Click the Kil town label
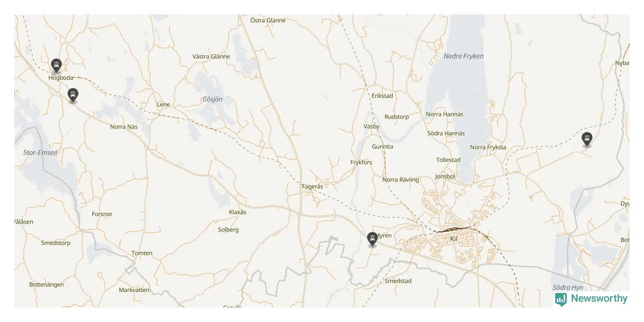Image resolution: width=644 pixels, height=322 pixels. point(454,239)
